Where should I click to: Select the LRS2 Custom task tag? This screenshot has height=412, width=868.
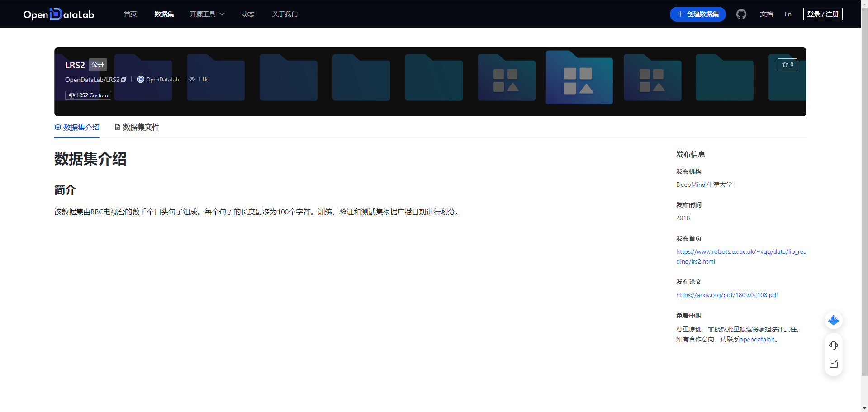tap(88, 95)
